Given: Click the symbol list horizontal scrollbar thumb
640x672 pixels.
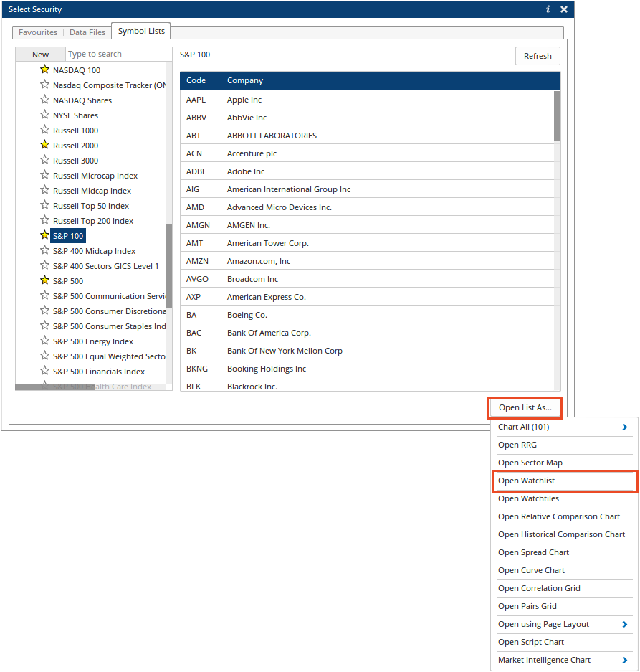Looking at the screenshot, I should (x=55, y=387).
